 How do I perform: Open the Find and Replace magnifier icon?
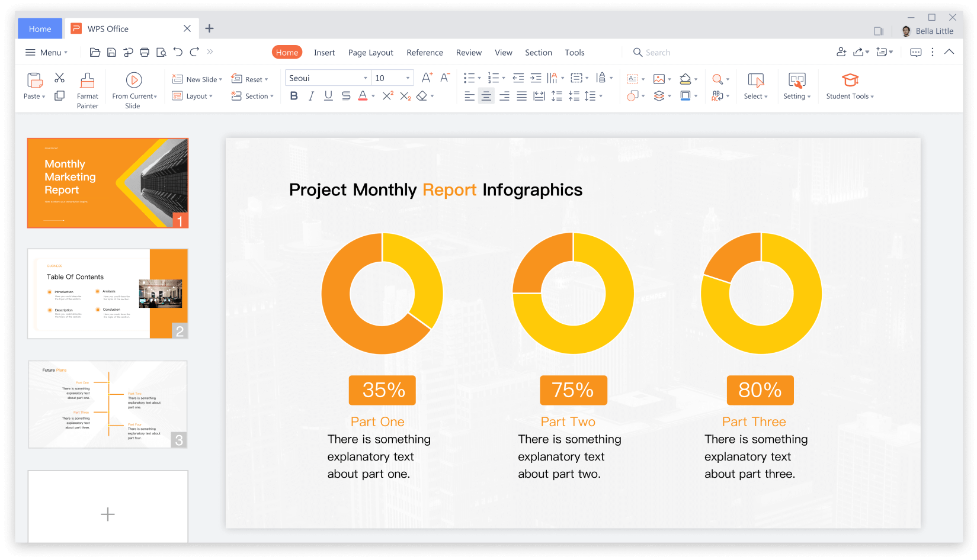pos(717,78)
